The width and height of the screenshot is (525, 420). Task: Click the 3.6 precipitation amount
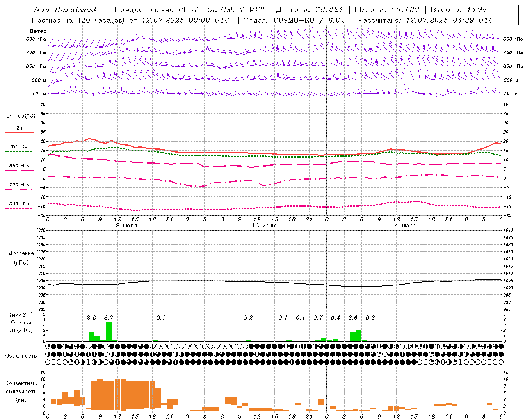(353, 317)
